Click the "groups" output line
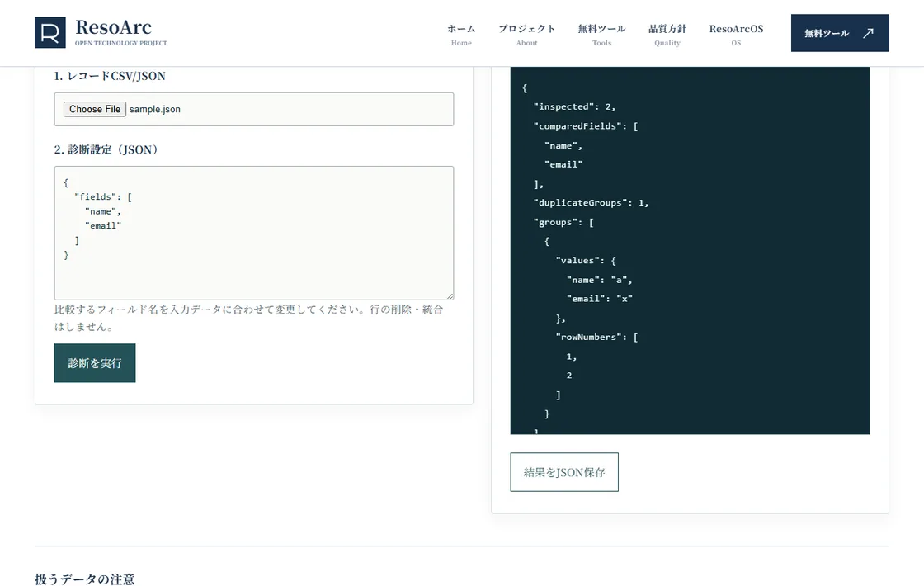Screen dimensions: 924x586 tap(563, 222)
